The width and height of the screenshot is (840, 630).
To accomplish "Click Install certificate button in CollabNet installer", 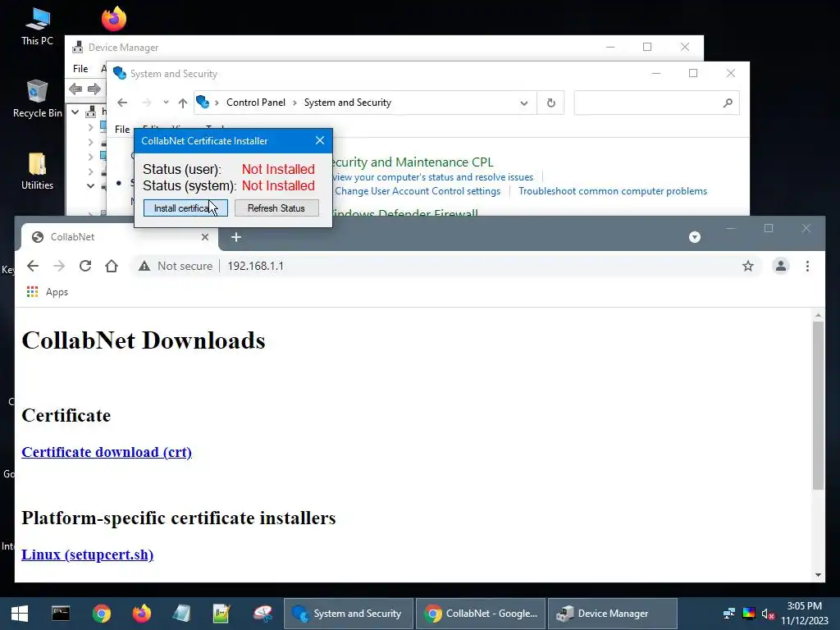I will click(185, 208).
